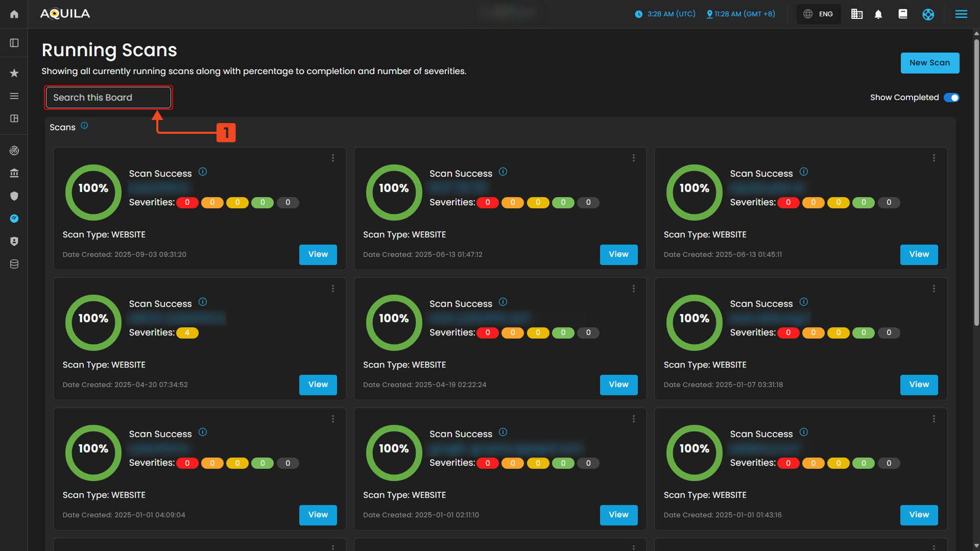
Task: Click the Search this Board field
Action: tap(108, 98)
